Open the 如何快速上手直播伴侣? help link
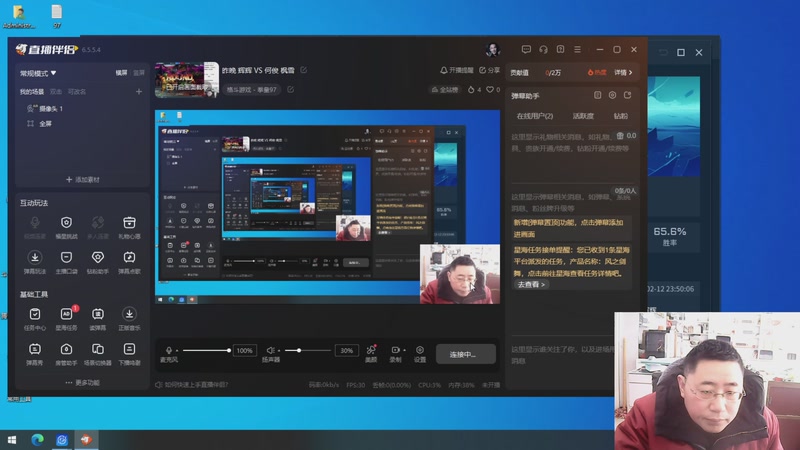This screenshot has height=450, width=800. pyautogui.click(x=192, y=385)
